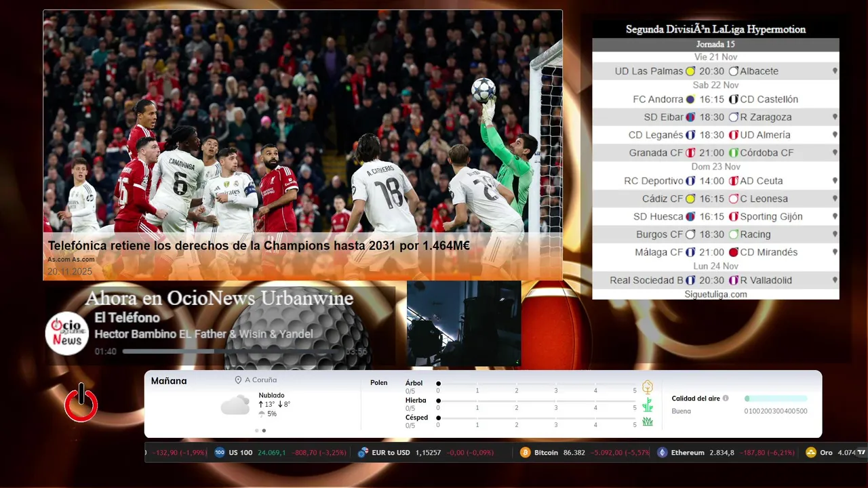This screenshot has width=868, height=488.
Task: Click the US 100 index icon
Action: click(220, 452)
